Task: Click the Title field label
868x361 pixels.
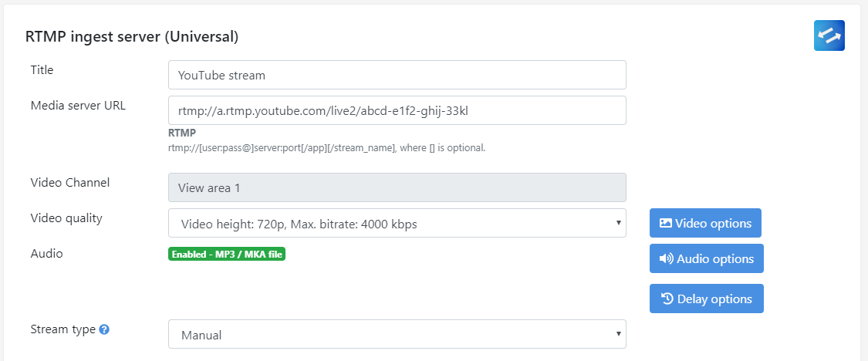Action: click(42, 69)
